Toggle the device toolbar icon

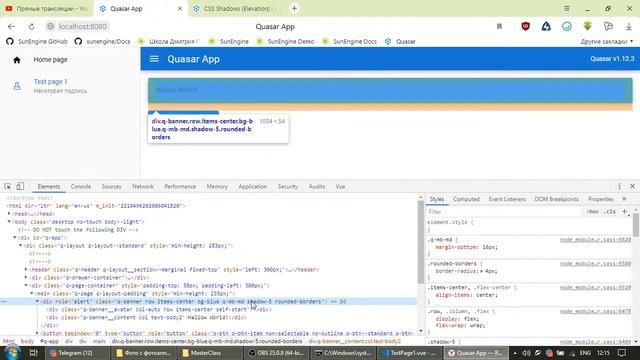20,187
